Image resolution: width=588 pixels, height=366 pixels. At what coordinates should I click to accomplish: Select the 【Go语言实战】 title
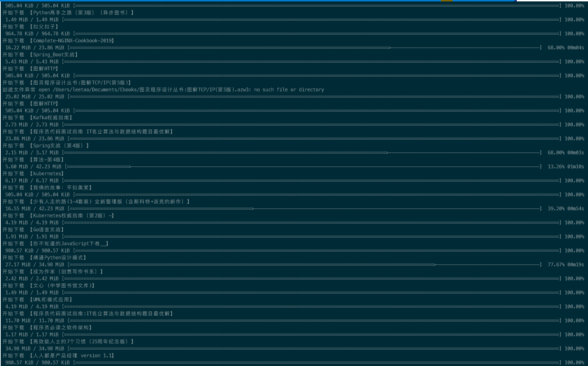point(46,230)
